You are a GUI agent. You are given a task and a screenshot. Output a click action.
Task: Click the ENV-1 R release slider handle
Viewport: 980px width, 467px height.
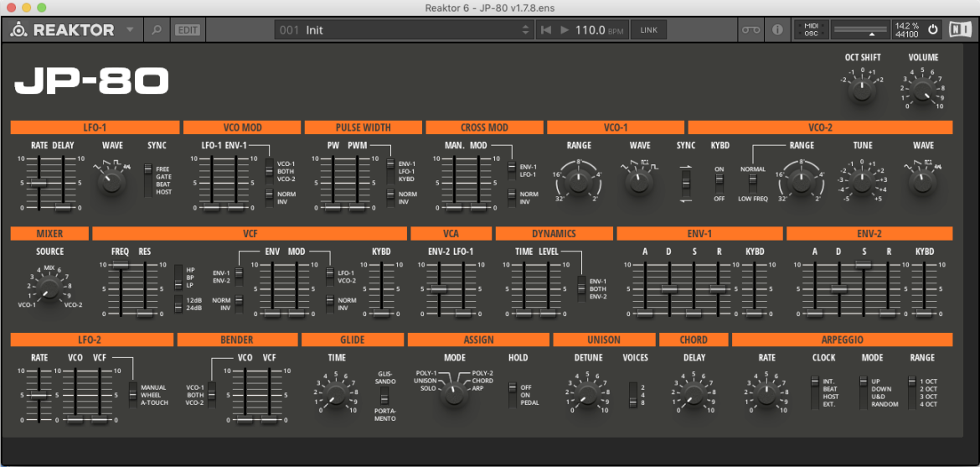(x=718, y=289)
